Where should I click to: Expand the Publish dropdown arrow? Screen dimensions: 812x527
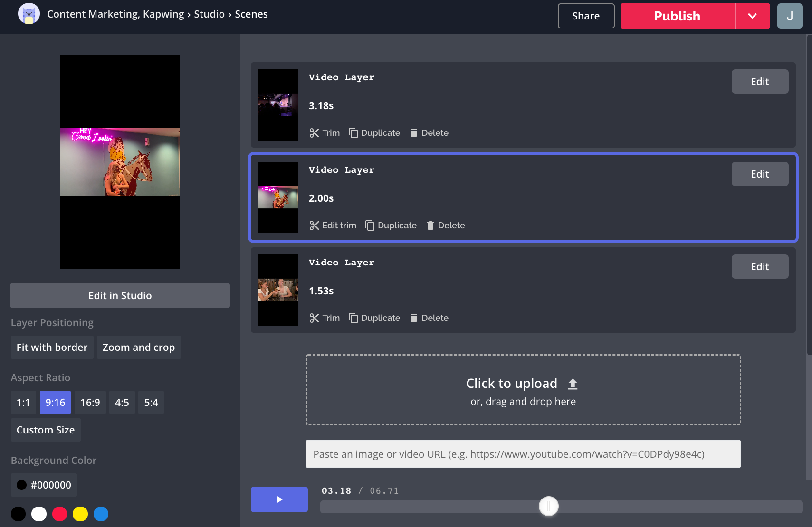pos(752,16)
